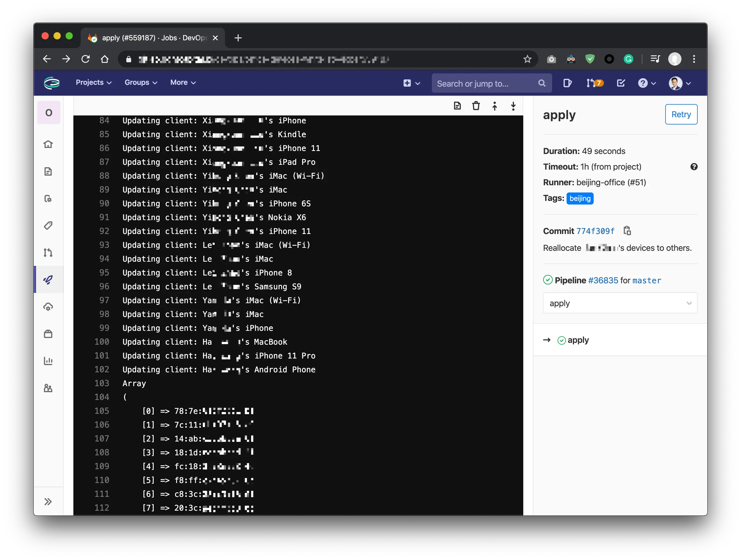Click the Search or jump to field
Image resolution: width=741 pixels, height=560 pixels.
[x=486, y=83]
